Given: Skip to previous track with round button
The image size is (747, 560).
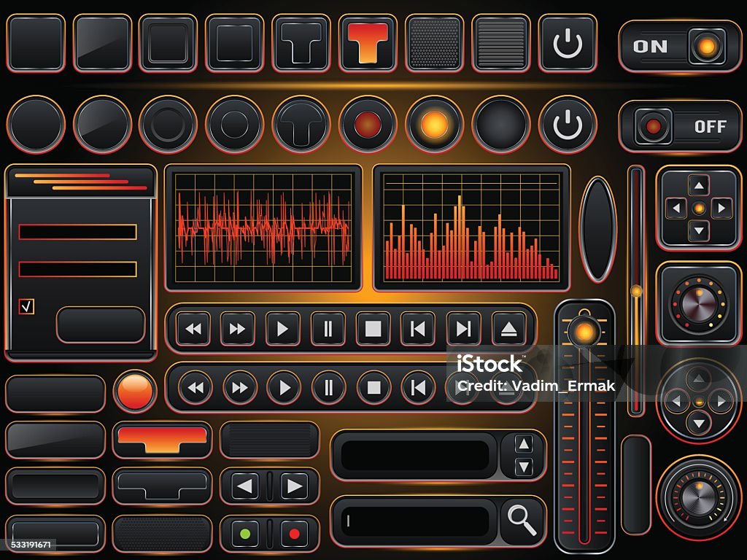Looking at the screenshot, I should (418, 388).
